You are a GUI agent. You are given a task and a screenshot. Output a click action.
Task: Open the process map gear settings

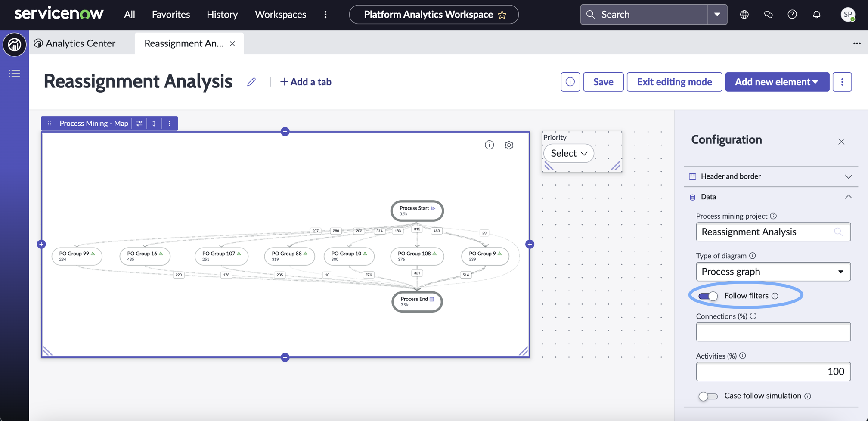point(509,145)
